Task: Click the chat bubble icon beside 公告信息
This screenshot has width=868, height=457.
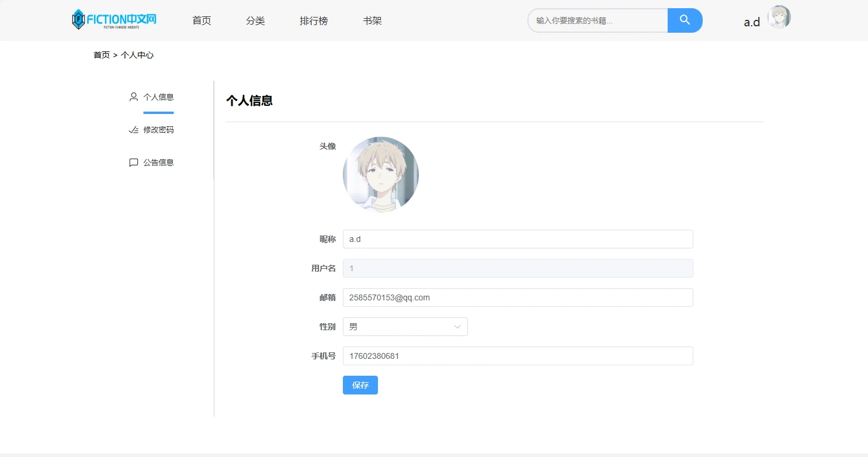Action: (x=134, y=162)
